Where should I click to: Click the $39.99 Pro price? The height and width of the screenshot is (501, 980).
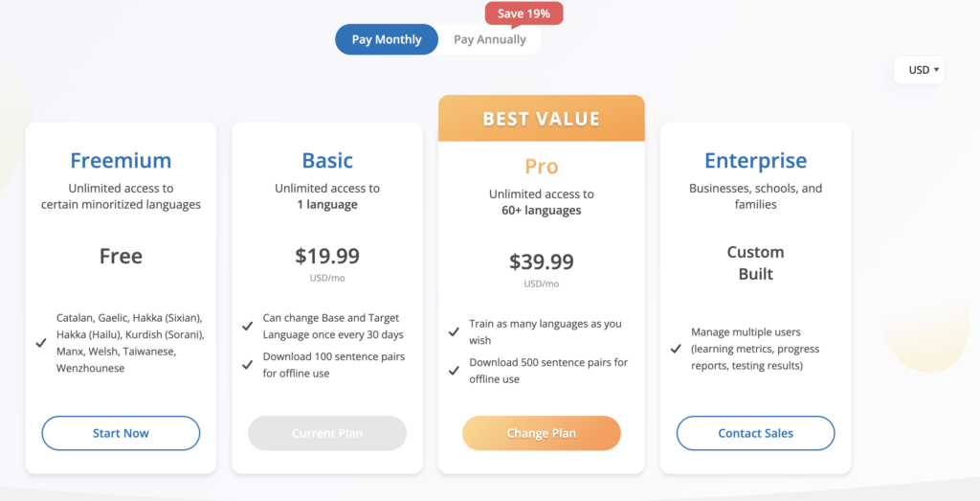pos(541,262)
